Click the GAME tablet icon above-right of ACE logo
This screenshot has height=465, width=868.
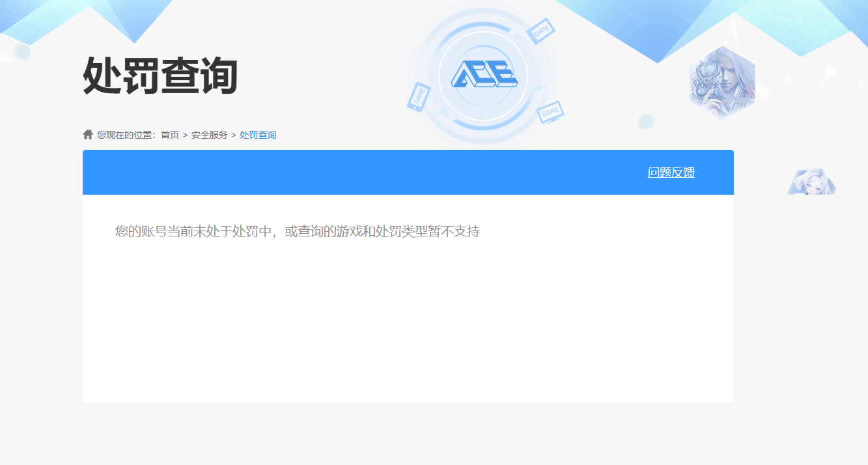click(x=541, y=31)
